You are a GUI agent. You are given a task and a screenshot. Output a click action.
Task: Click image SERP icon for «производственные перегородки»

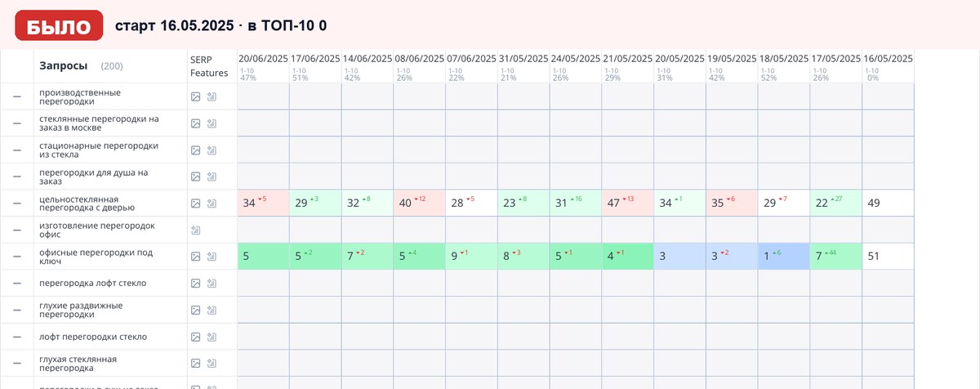tap(195, 96)
